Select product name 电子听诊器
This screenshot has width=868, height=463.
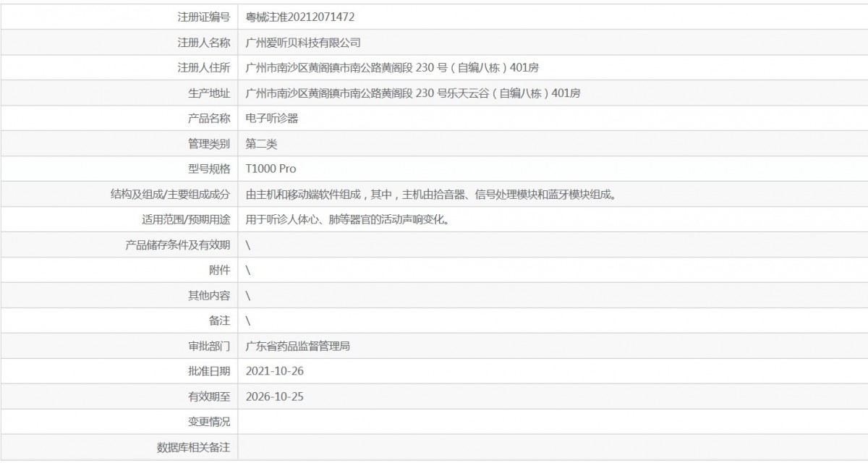[272, 118]
